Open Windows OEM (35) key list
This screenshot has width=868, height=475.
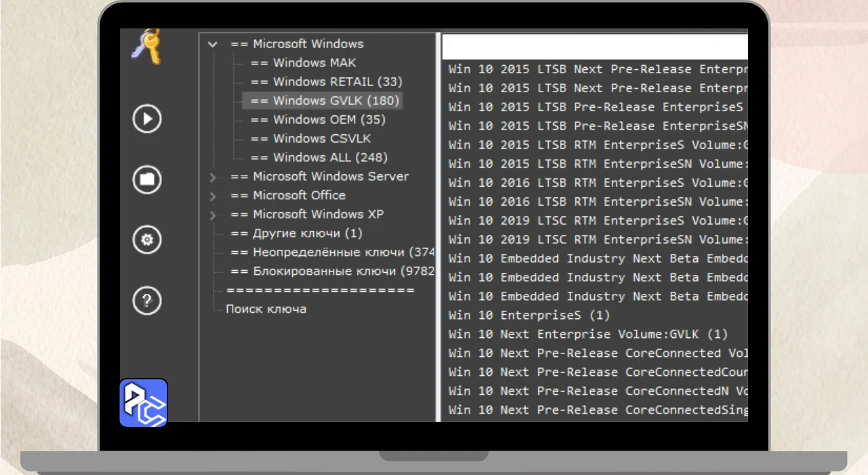click(x=317, y=119)
